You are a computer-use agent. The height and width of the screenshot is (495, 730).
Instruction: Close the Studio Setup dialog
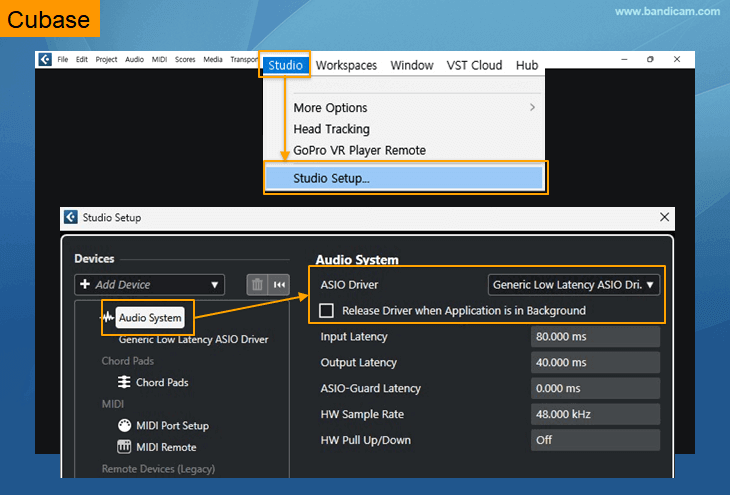click(664, 217)
